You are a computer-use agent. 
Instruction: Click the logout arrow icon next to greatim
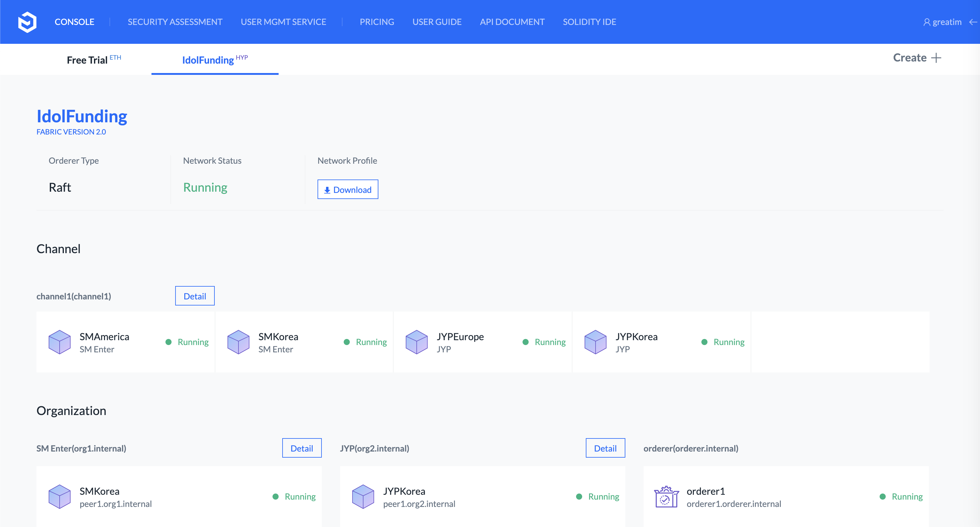pyautogui.click(x=973, y=22)
